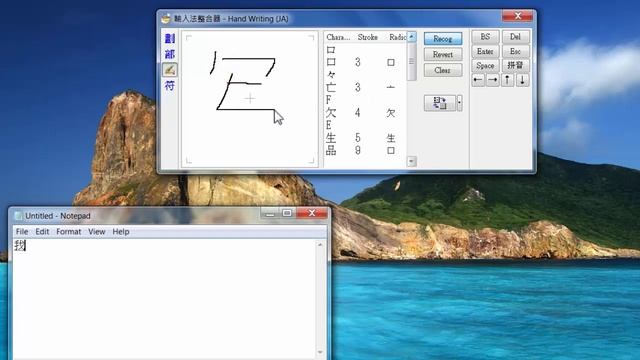
Task: Click the Recog button
Action: click(443, 39)
